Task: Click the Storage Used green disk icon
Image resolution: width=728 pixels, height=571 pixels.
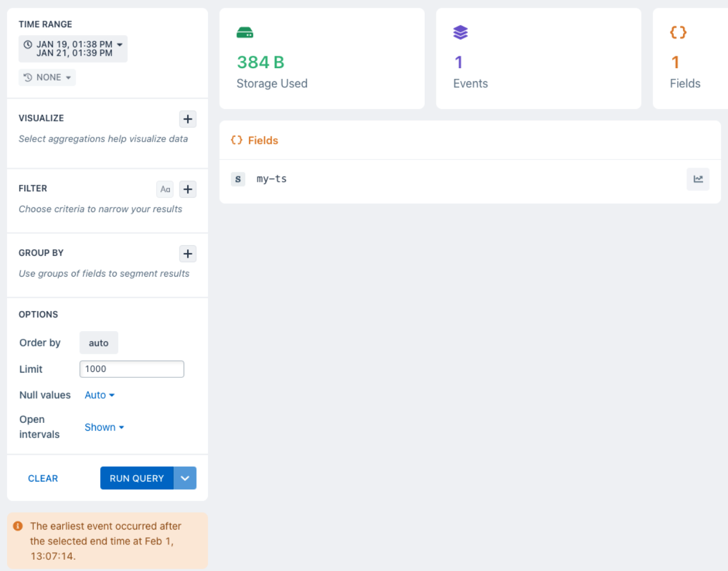Action: coord(245,33)
